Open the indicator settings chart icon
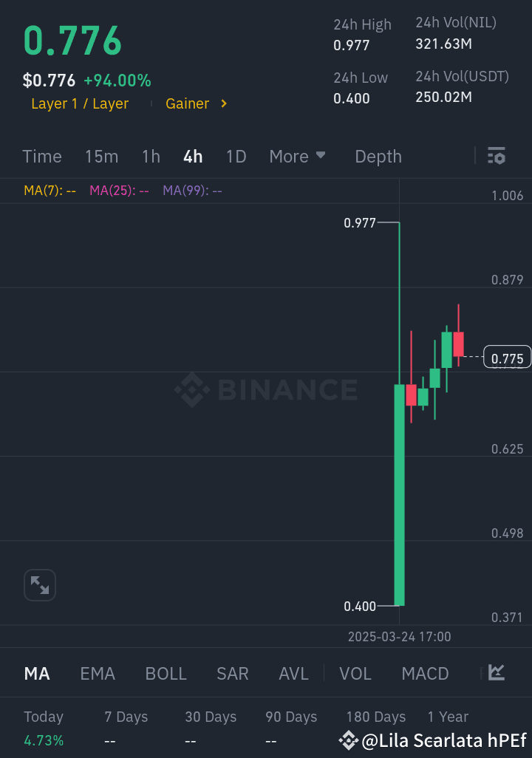This screenshot has height=758, width=532. pyautogui.click(x=497, y=672)
